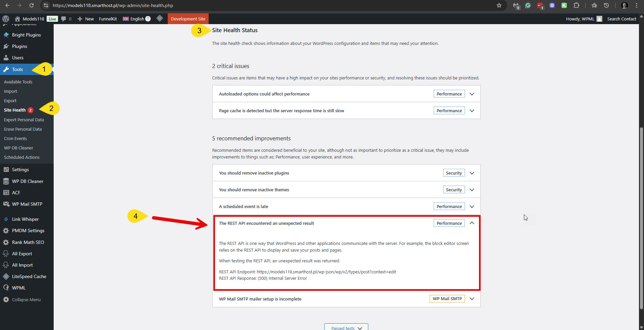Click Collapse Menu in the sidebar

[x=27, y=300]
